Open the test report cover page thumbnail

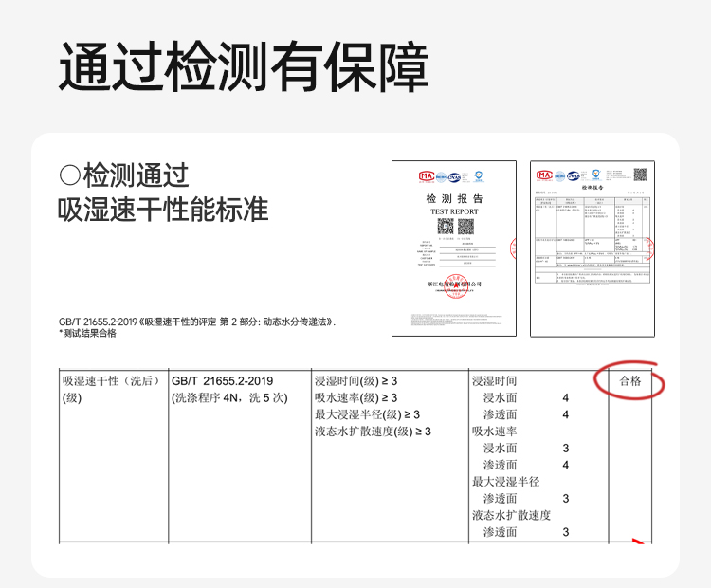[x=454, y=248]
